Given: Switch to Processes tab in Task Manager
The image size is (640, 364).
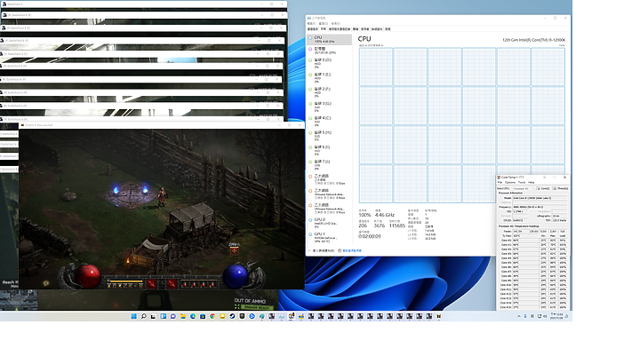Looking at the screenshot, I should pyautogui.click(x=313, y=29).
